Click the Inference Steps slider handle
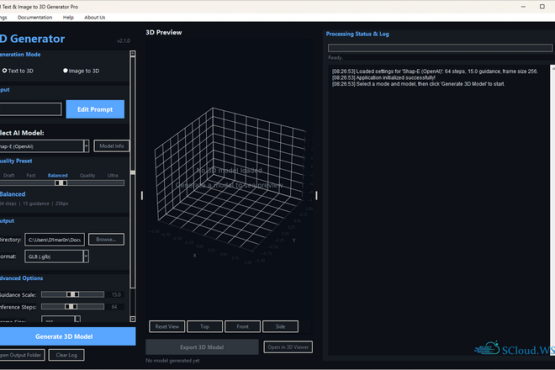Viewport: 555px width, 370px height. tap(71, 306)
